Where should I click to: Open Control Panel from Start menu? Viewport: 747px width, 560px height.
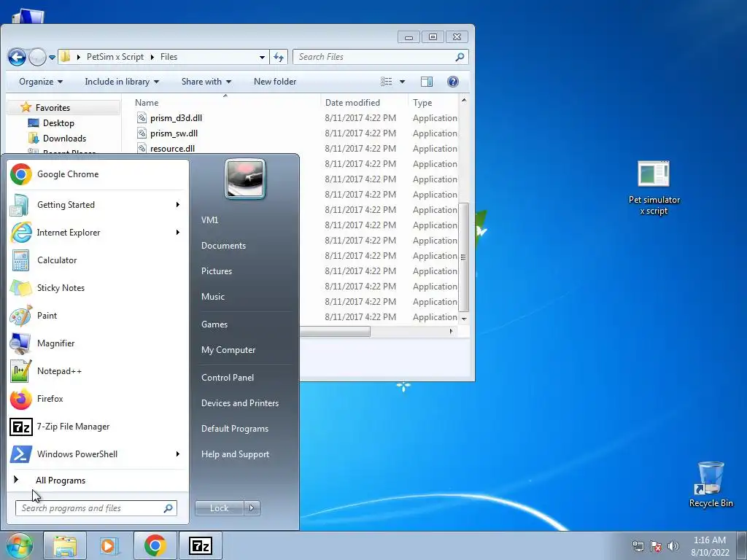coord(228,378)
